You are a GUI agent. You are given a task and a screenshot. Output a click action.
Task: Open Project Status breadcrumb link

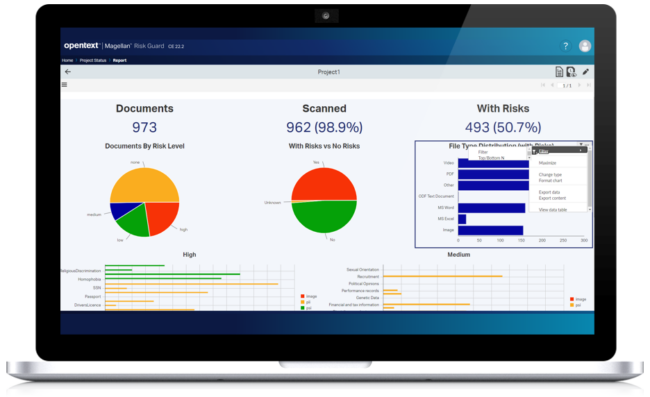pos(93,61)
